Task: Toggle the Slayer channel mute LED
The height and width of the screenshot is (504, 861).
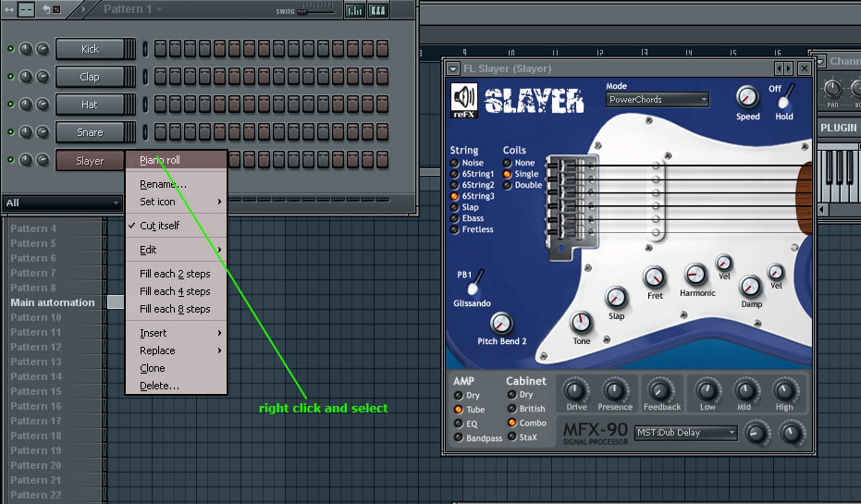Action: 10,160
